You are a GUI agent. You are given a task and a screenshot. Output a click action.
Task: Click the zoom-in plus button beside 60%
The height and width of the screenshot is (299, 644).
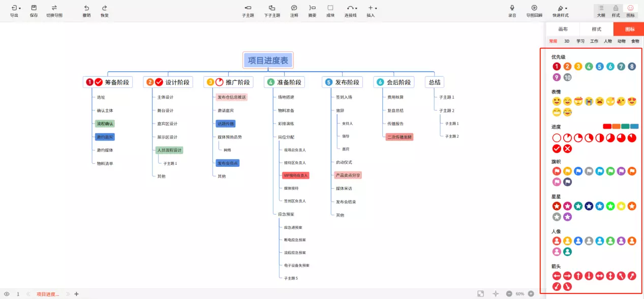click(531, 294)
